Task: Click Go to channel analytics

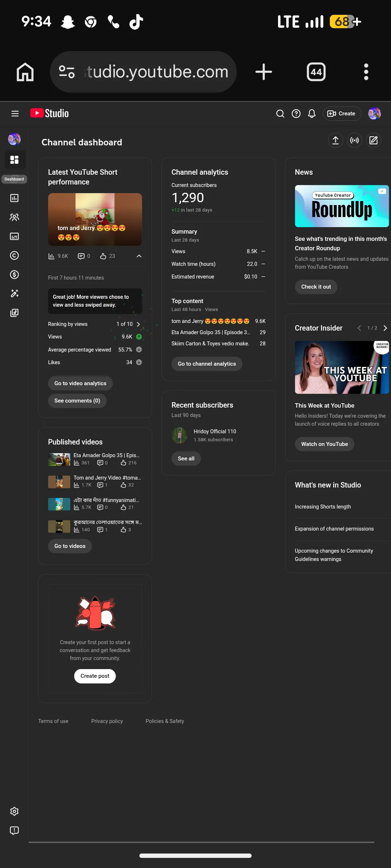Action: [x=207, y=364]
